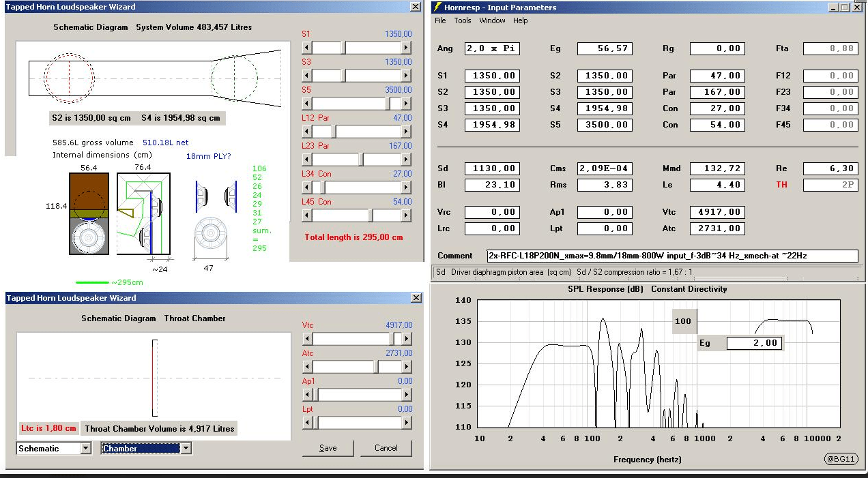Click the S1 slider thumb

coord(343,48)
